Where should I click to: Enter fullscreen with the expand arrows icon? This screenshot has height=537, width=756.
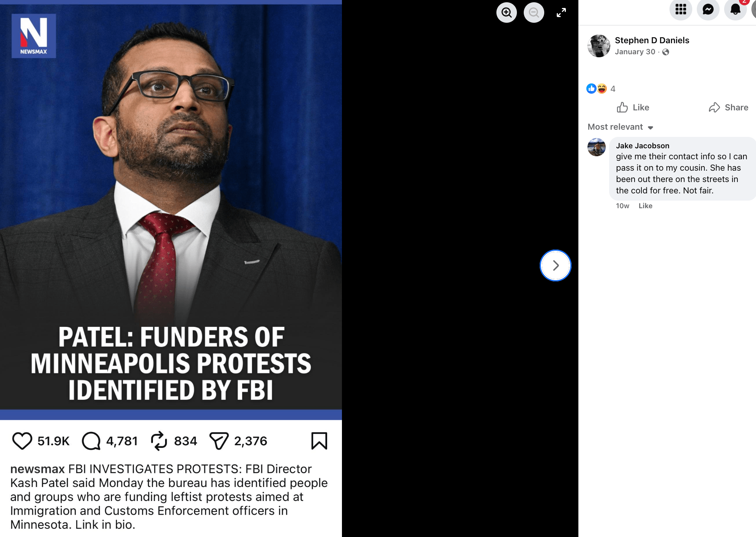coord(561,13)
